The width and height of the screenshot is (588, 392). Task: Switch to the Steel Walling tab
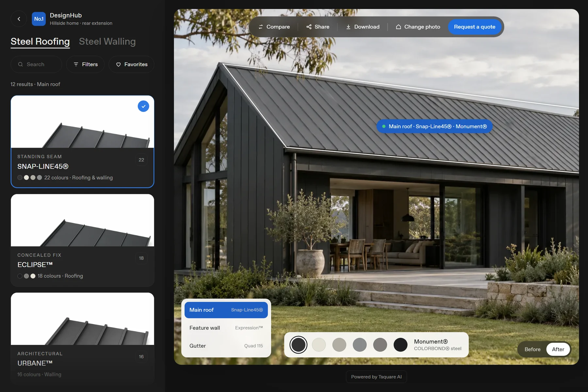107,41
